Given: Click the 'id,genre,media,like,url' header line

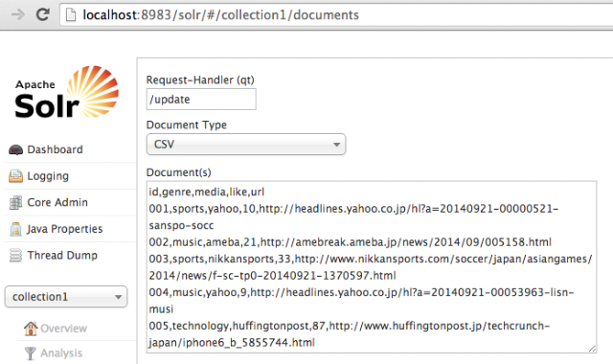Looking at the screenshot, I should [207, 192].
